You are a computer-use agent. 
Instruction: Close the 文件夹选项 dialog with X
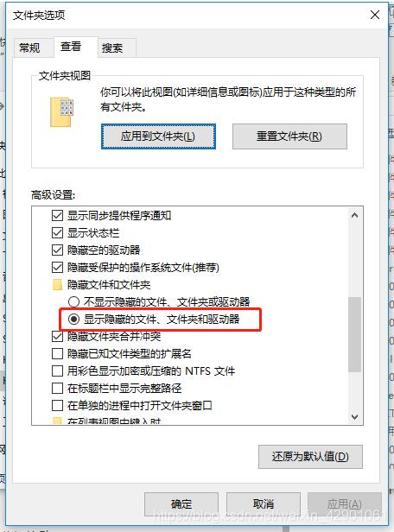[x=375, y=15]
